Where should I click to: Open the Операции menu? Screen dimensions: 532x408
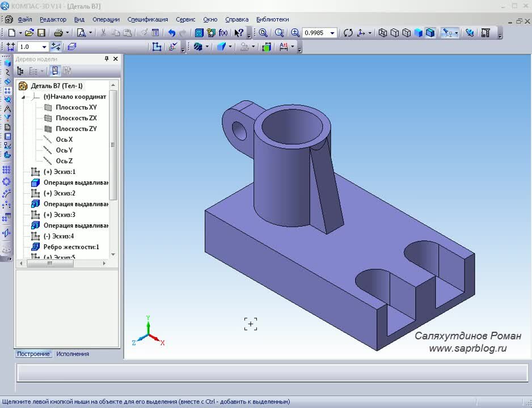tap(105, 19)
